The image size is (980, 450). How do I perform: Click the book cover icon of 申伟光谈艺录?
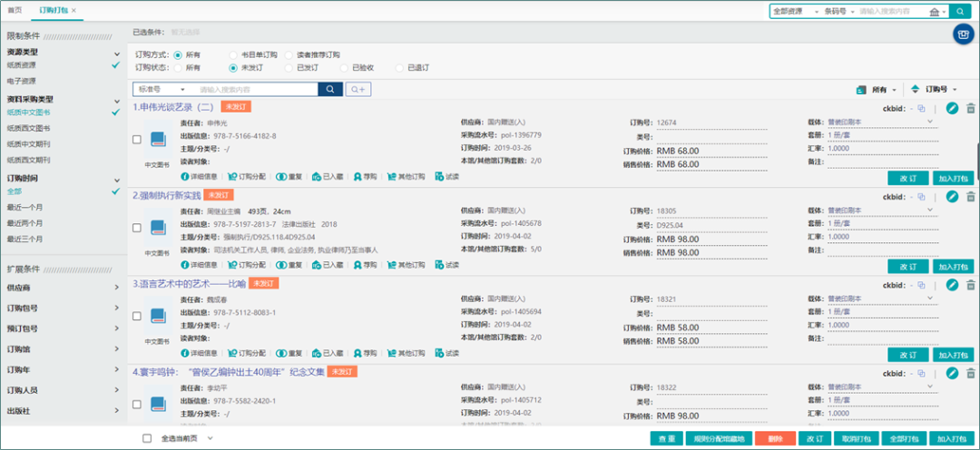click(158, 140)
